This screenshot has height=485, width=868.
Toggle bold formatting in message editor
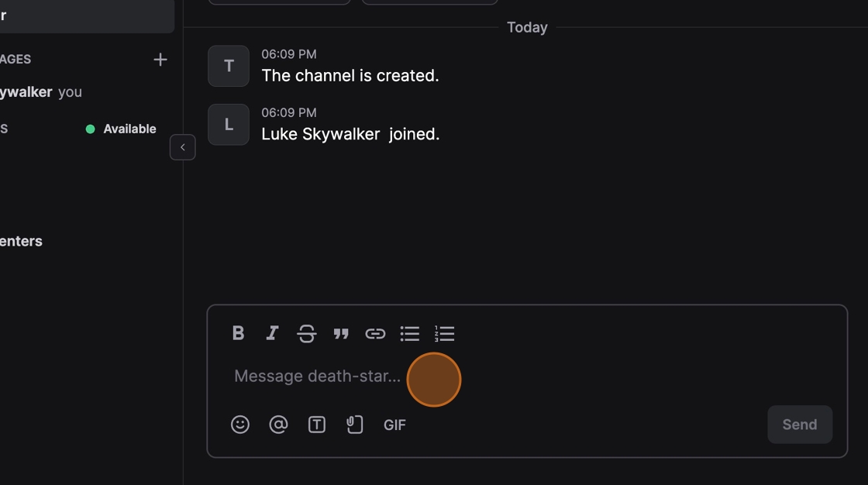pyautogui.click(x=239, y=333)
